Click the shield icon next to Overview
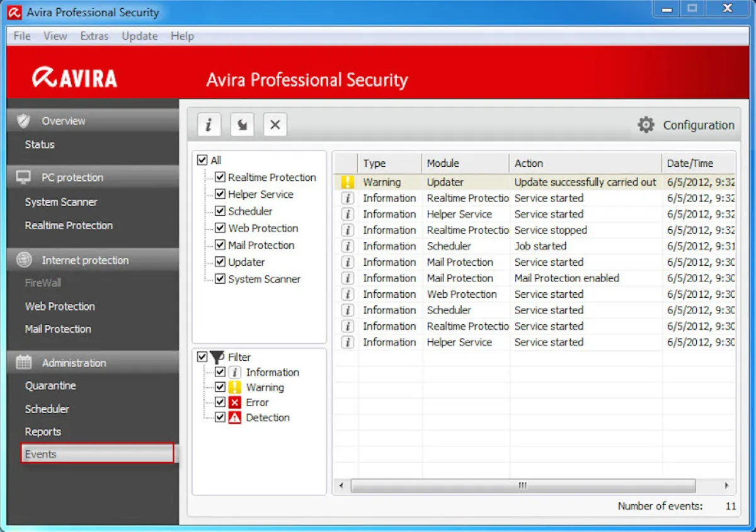This screenshot has width=756, height=532. click(x=24, y=121)
